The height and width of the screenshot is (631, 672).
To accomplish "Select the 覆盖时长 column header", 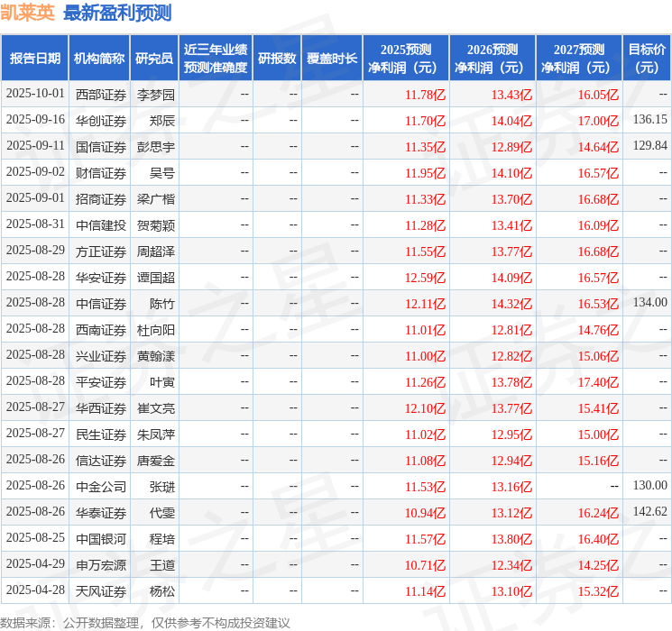I will tap(332, 59).
